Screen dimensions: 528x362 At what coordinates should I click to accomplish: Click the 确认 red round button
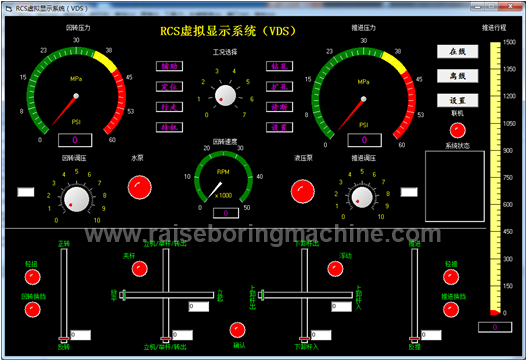(x=237, y=330)
